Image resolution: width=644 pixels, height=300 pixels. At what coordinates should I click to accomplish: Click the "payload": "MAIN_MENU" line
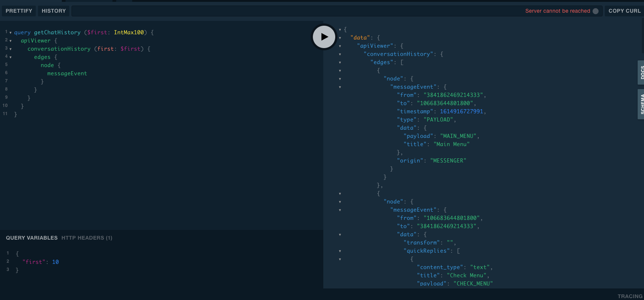point(441,136)
